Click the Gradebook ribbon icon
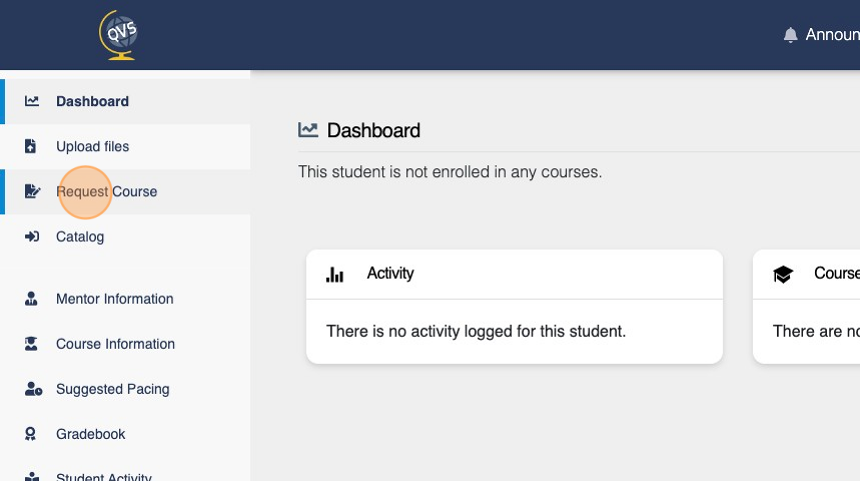This screenshot has width=860, height=481. pos(32,434)
